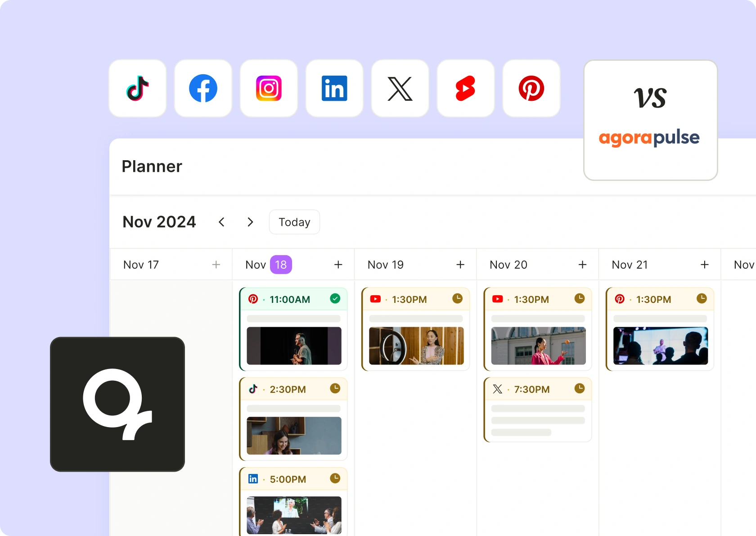Click the scheduled clock icon on 2:30PM post
Viewport: 756px width, 536px height.
point(335,388)
